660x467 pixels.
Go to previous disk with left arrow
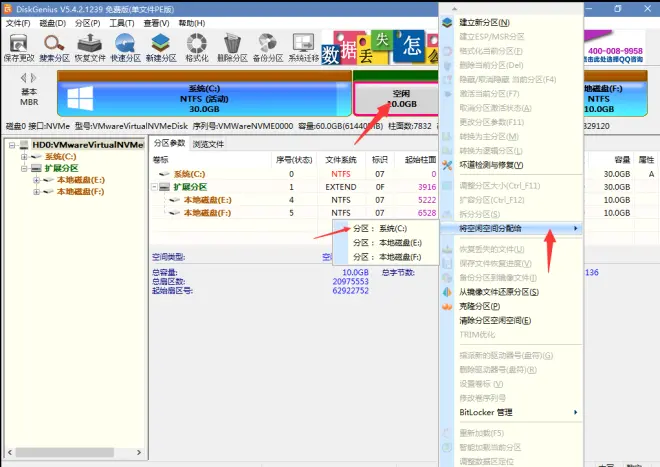pos(24,77)
